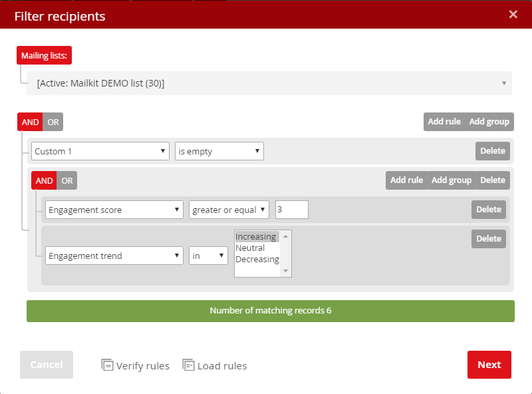Open the 'in' operator dropdown
This screenshot has height=394, width=532.
coord(208,256)
